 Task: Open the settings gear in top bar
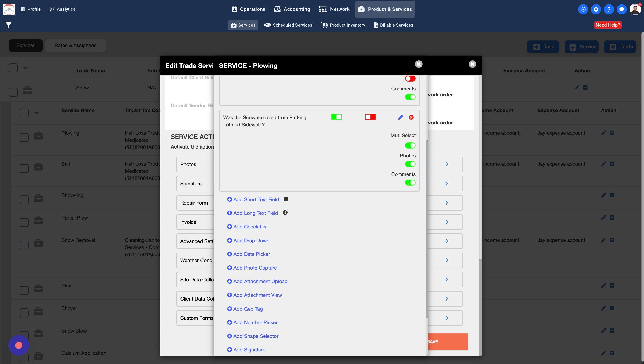pyautogui.click(x=596, y=9)
